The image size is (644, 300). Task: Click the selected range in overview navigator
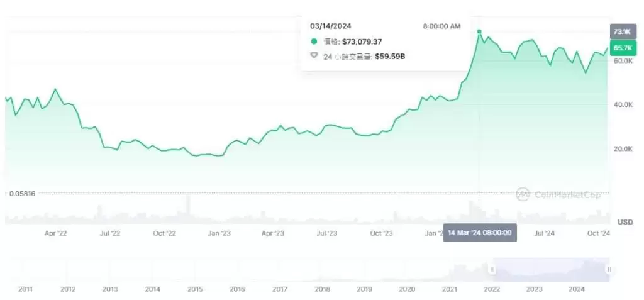(x=550, y=269)
